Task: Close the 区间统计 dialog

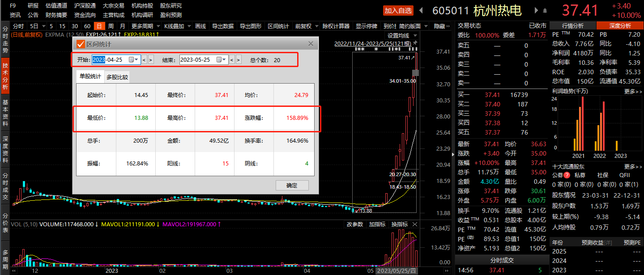Action: tap(311, 44)
